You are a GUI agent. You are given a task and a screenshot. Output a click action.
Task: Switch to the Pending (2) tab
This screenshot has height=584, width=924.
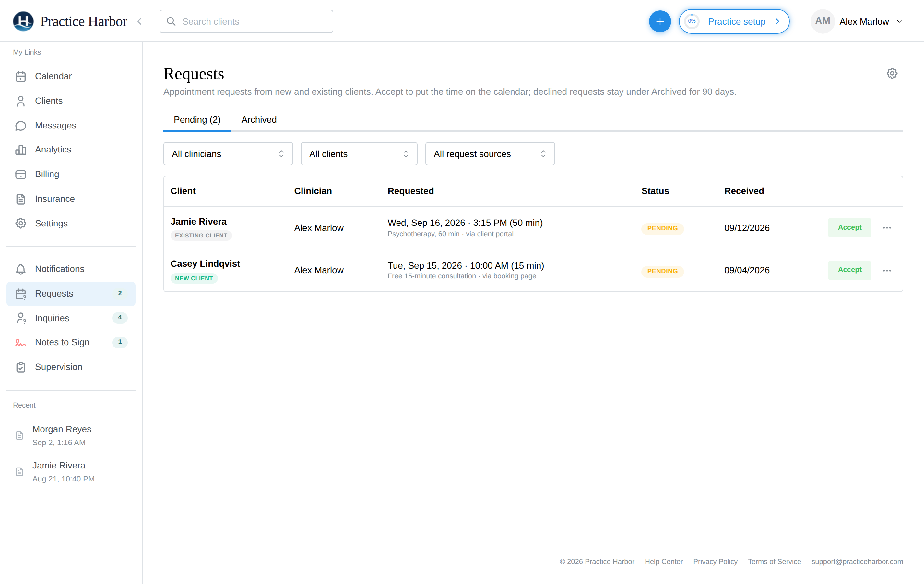[x=197, y=120]
